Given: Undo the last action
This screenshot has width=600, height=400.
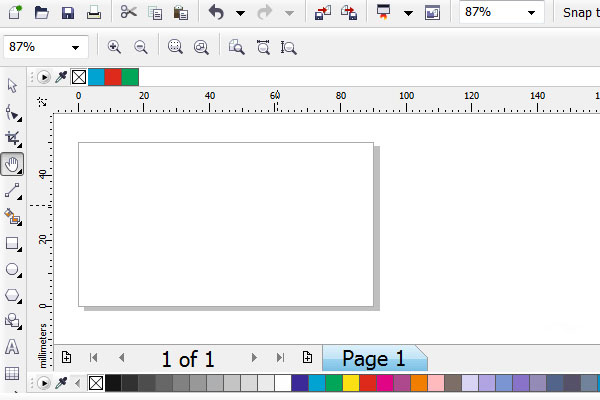Looking at the screenshot, I should [216, 13].
